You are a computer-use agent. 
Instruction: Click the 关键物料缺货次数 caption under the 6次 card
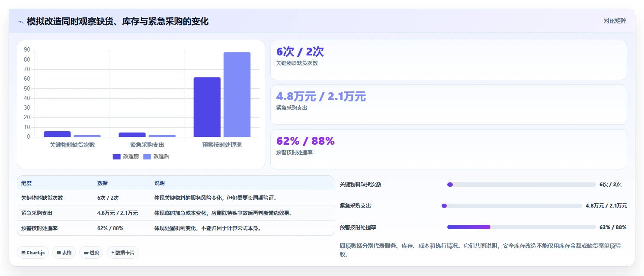tap(297, 63)
